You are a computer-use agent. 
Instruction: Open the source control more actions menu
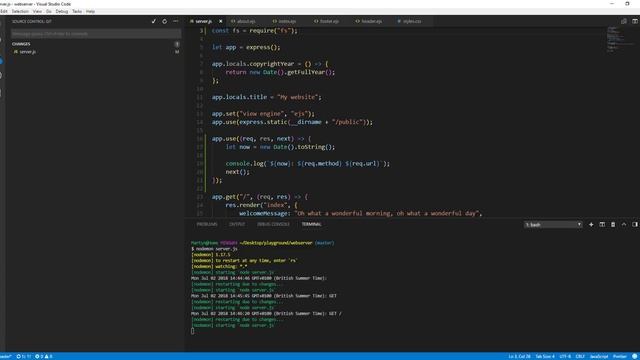[x=176, y=21]
